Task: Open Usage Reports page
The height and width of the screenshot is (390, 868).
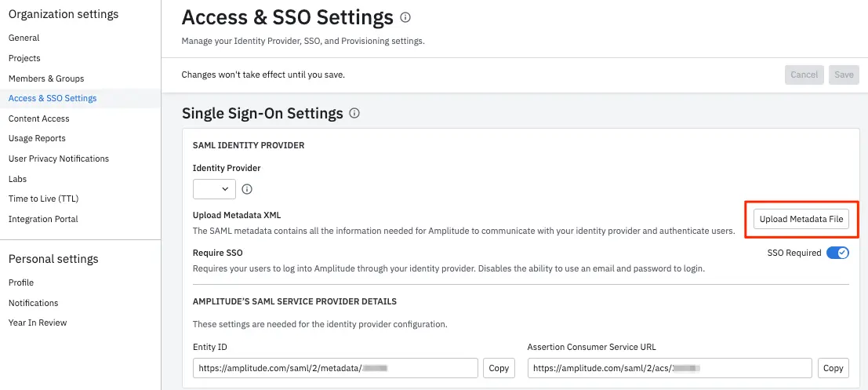Action: (37, 138)
